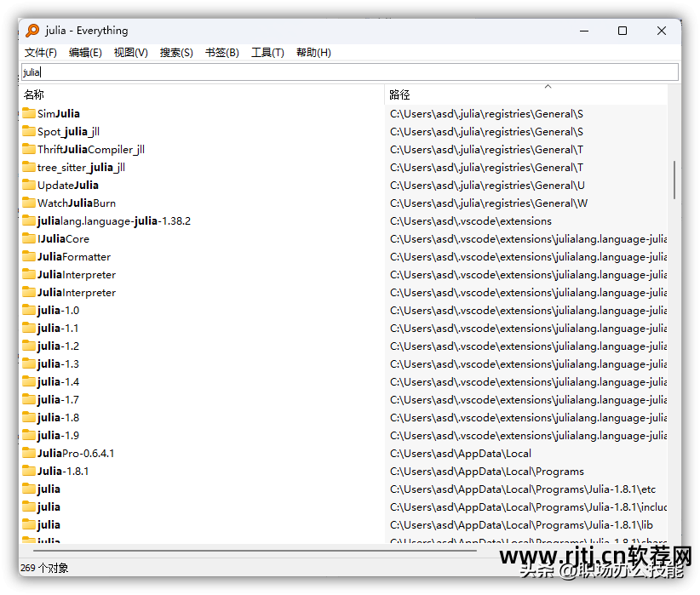
Task: Click path C:\Users\asd\AppData\Local
Action: click(460, 454)
